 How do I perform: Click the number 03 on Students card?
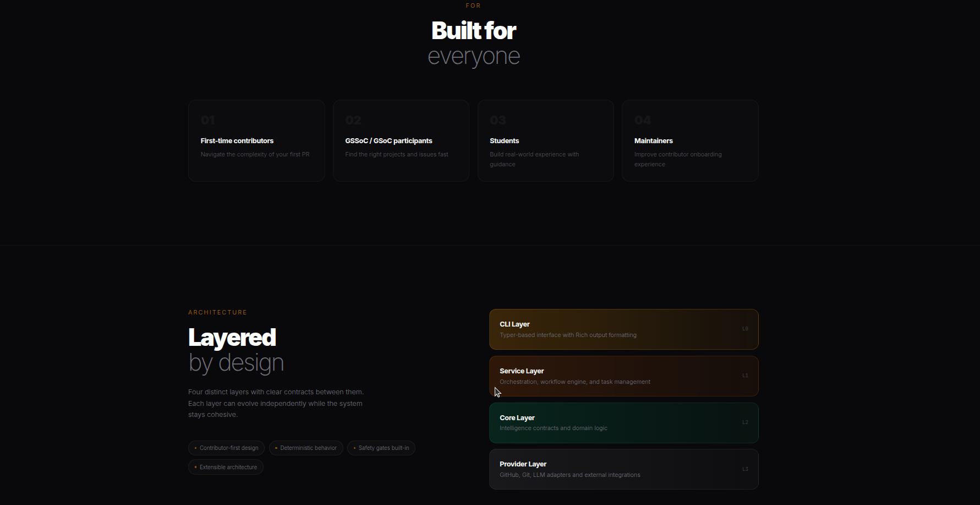click(x=498, y=120)
